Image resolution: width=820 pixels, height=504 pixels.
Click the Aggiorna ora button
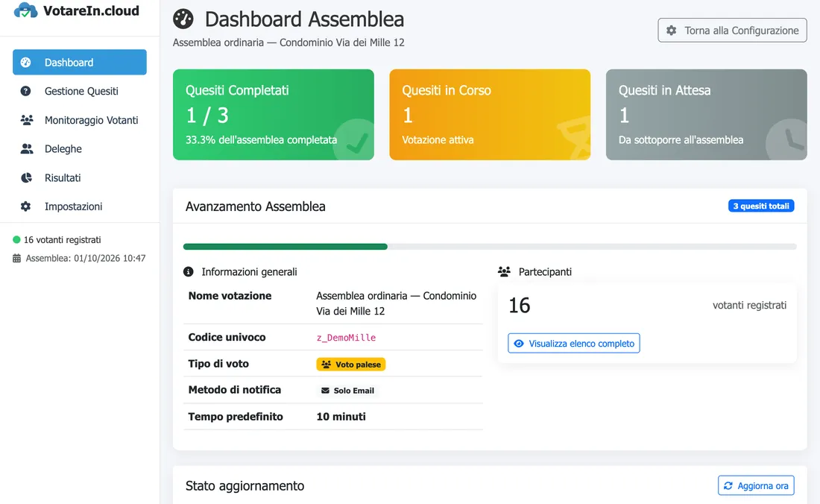click(756, 485)
